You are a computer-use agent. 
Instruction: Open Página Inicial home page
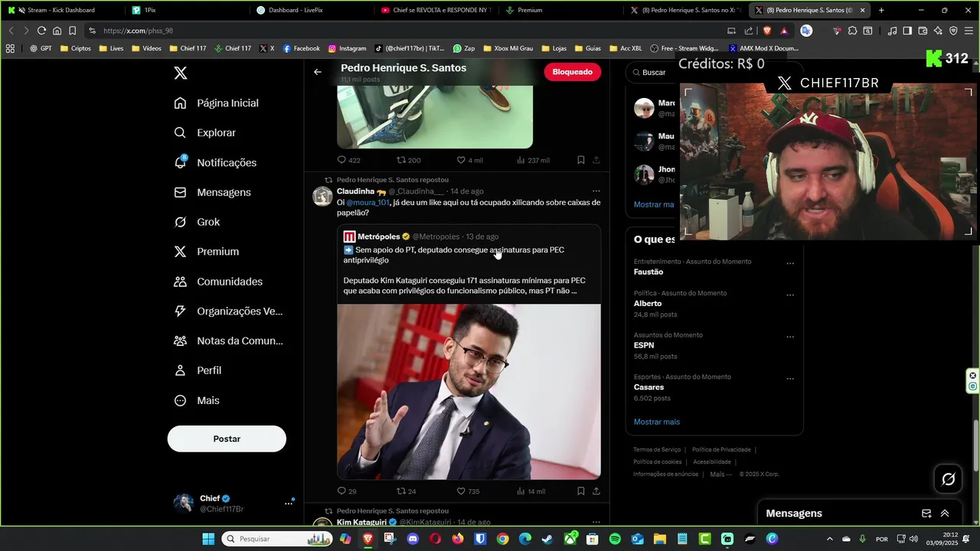point(217,103)
